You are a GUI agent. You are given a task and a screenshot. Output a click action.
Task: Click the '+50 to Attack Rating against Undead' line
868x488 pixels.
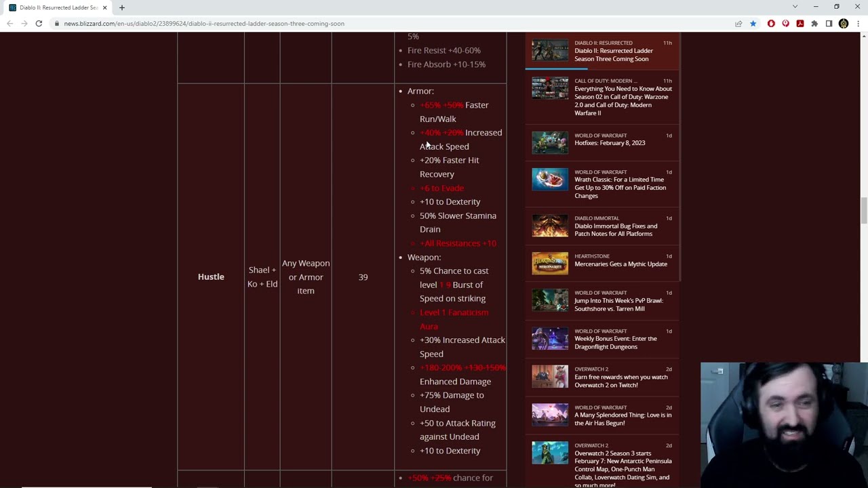458,430
